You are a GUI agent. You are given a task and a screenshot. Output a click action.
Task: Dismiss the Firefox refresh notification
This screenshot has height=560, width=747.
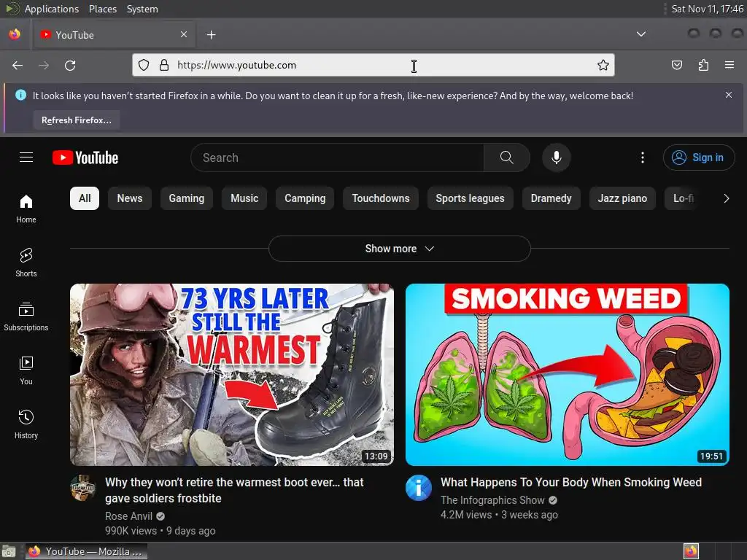729,95
